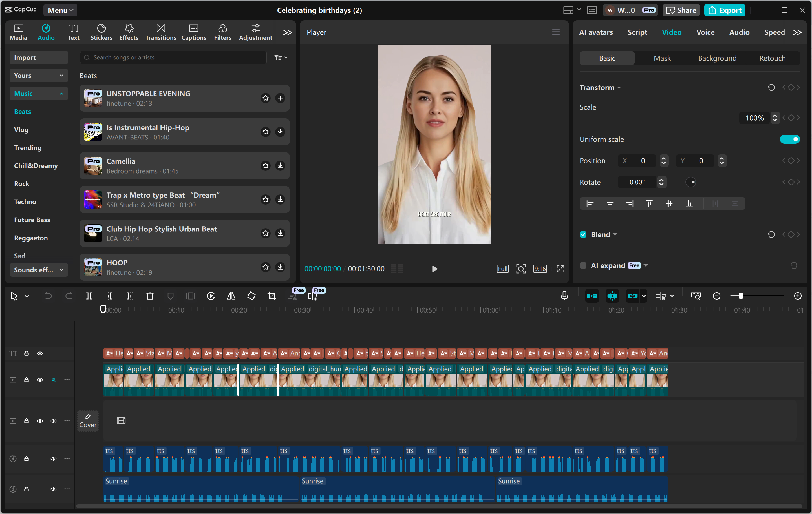Click the Export button

pyautogui.click(x=724, y=10)
